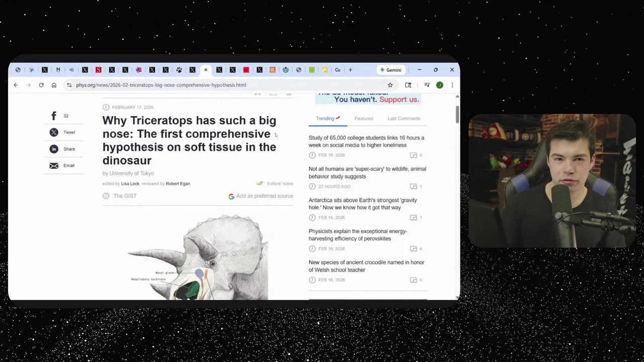Reload the phys.org page
This screenshot has width=644, height=362.
pos(41,85)
